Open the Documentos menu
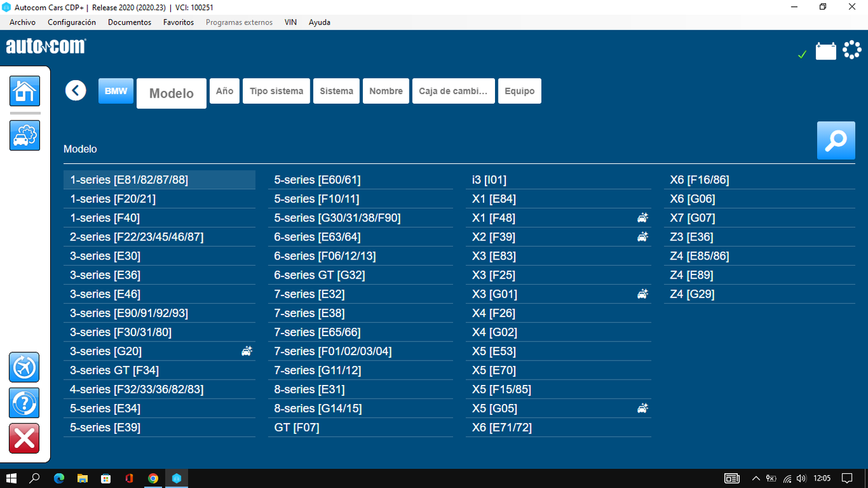Image resolution: width=868 pixels, height=488 pixels. [x=130, y=22]
